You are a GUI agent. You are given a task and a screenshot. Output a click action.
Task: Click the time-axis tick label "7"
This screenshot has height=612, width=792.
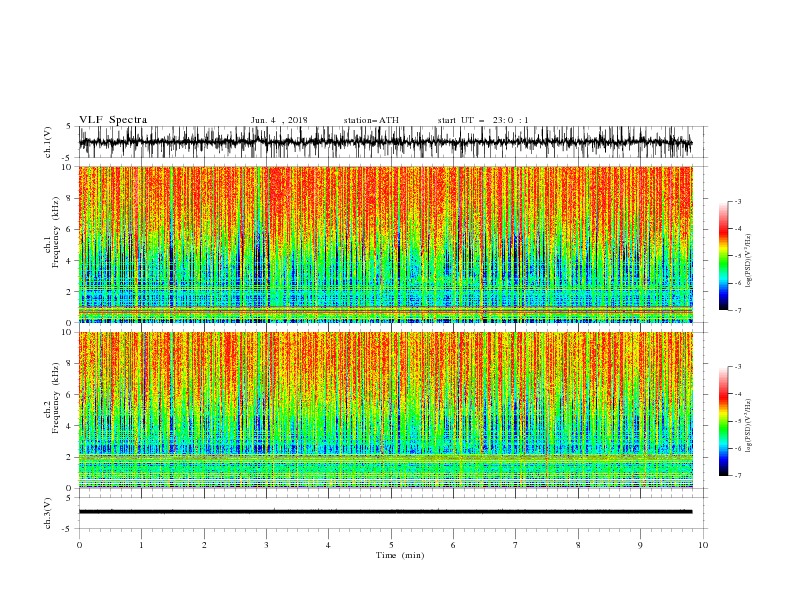coord(516,545)
